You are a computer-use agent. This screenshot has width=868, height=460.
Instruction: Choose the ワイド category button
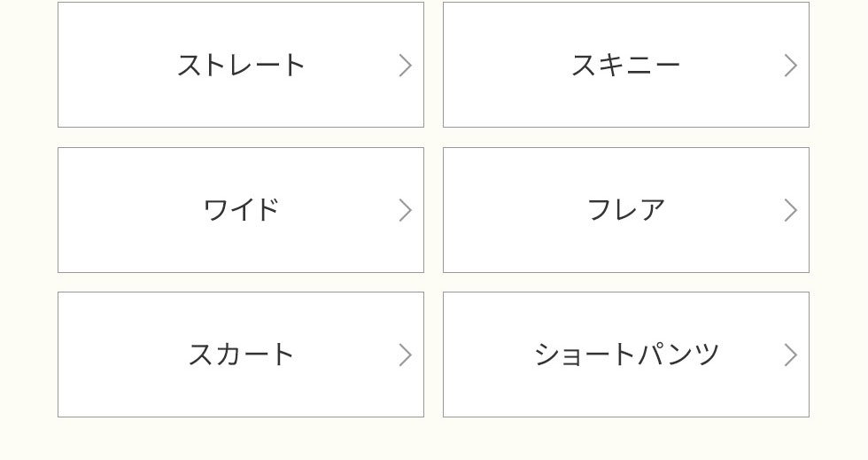(241, 210)
